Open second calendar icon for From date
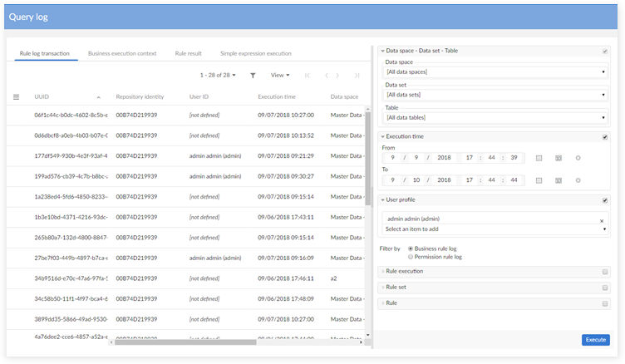Viewport: 625px width, 364px height. [x=559, y=158]
